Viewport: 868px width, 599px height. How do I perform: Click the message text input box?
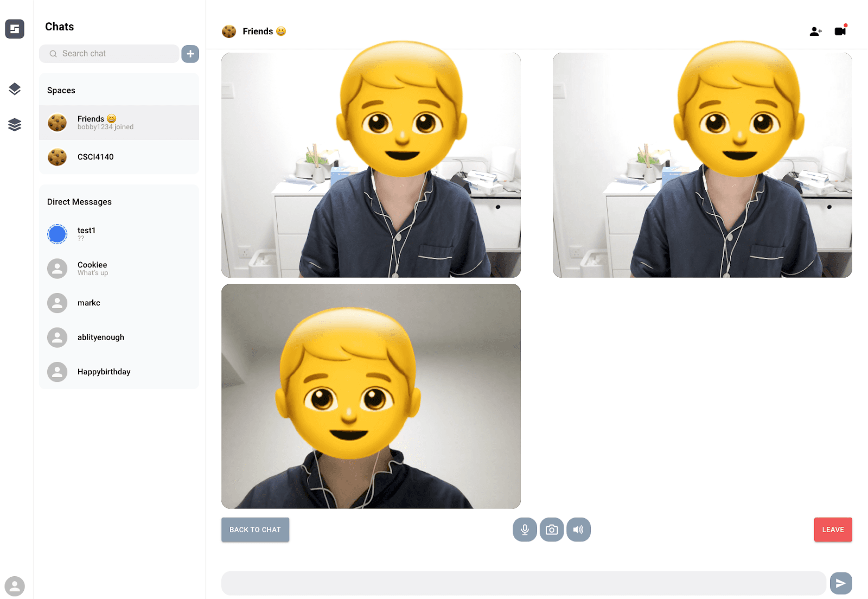[523, 583]
